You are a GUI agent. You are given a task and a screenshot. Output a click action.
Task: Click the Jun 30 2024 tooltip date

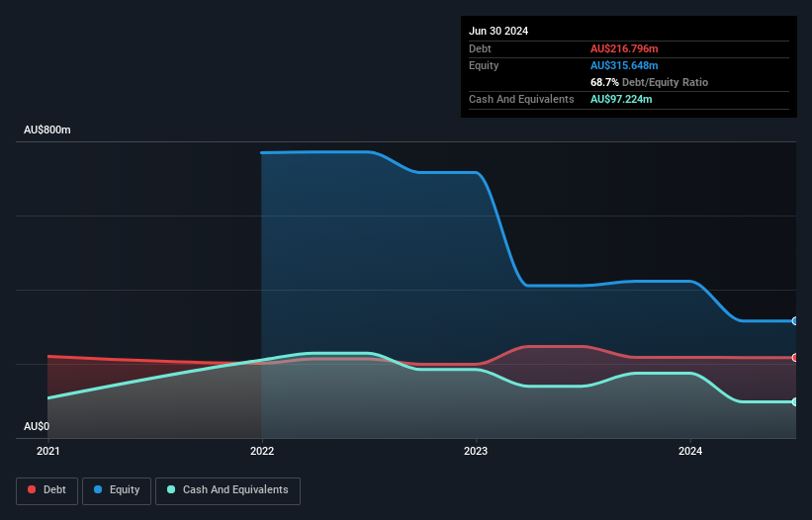coord(498,31)
